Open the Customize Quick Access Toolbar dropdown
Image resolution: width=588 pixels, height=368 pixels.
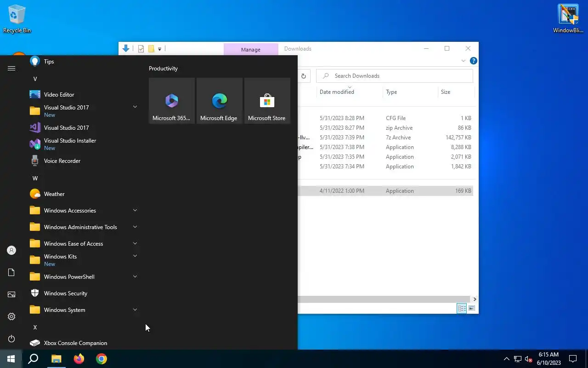click(160, 49)
